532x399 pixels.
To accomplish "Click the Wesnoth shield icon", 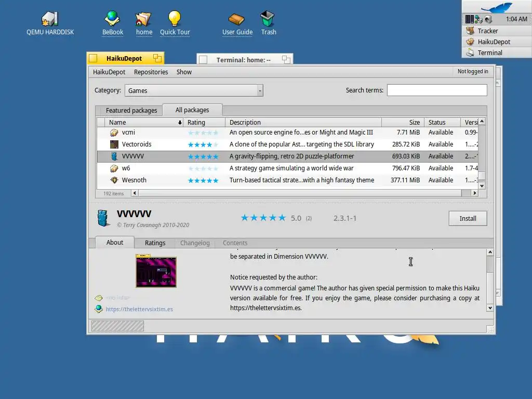I will click(114, 180).
